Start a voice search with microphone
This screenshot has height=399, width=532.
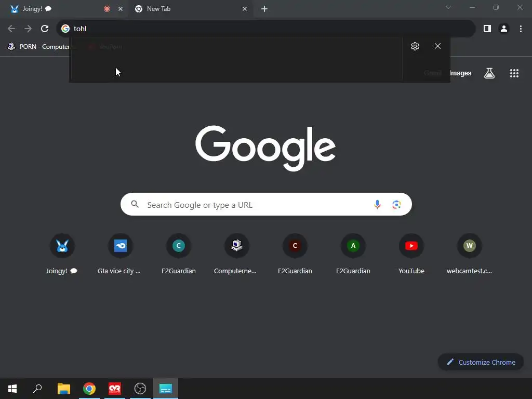point(377,204)
